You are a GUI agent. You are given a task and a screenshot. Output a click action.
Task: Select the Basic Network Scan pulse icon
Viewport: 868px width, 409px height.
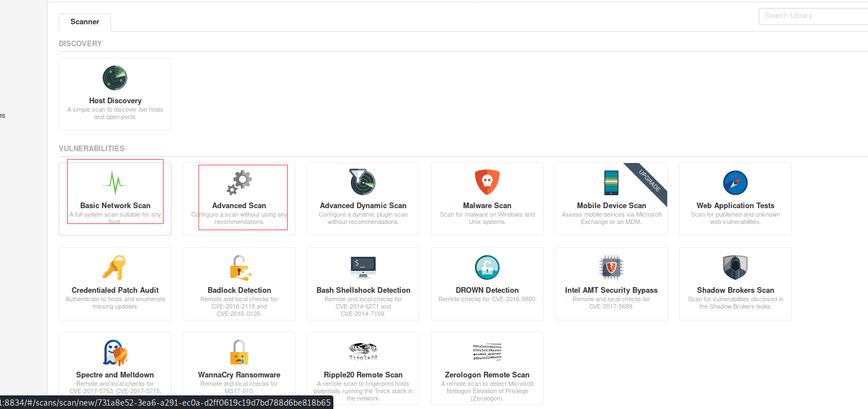click(115, 182)
